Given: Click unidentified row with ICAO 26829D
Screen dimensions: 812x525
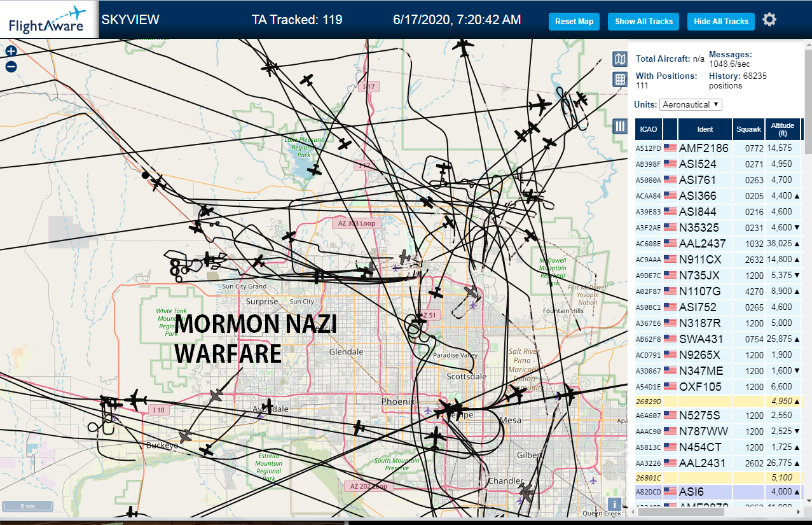Looking at the screenshot, I should click(718, 402).
